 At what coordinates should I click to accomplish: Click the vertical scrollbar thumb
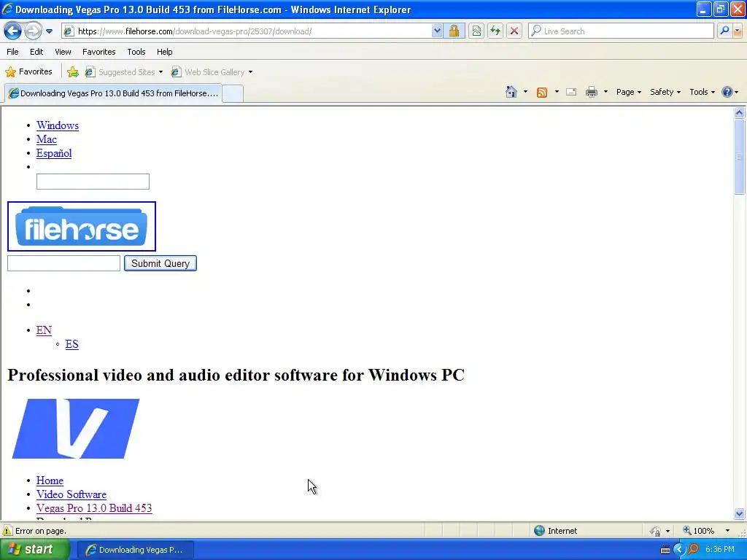[740, 157]
